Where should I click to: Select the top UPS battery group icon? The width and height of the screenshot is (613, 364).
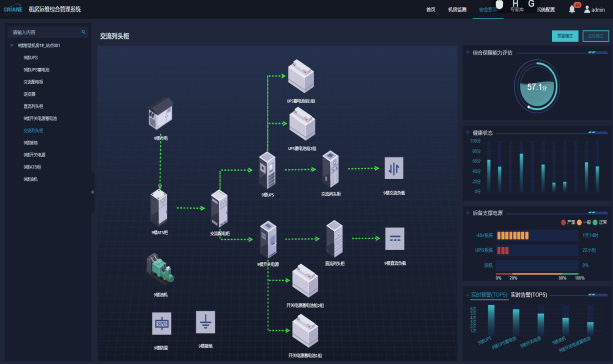[x=301, y=76]
